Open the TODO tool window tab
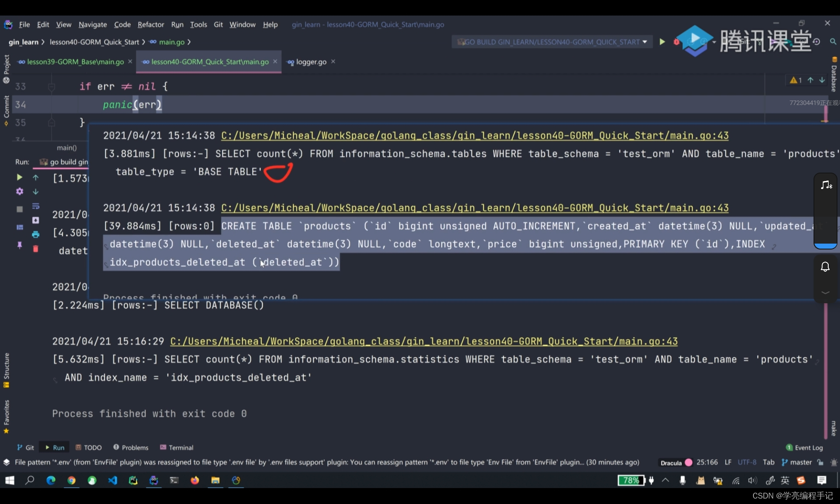 [89, 447]
